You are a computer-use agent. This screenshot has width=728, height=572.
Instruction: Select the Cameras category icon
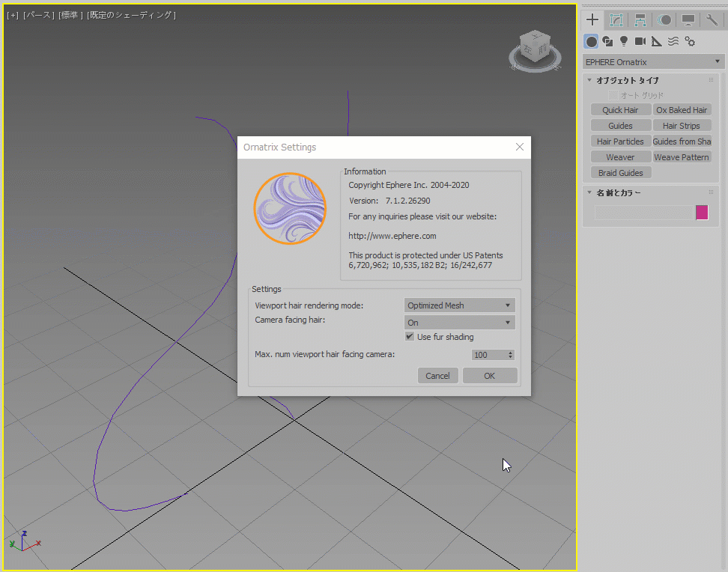(640, 41)
